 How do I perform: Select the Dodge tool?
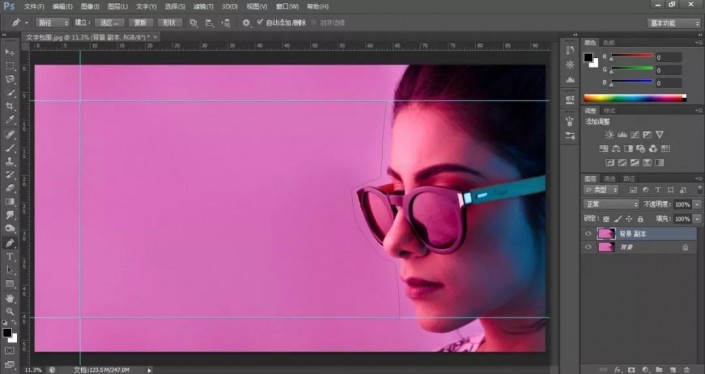click(x=9, y=229)
